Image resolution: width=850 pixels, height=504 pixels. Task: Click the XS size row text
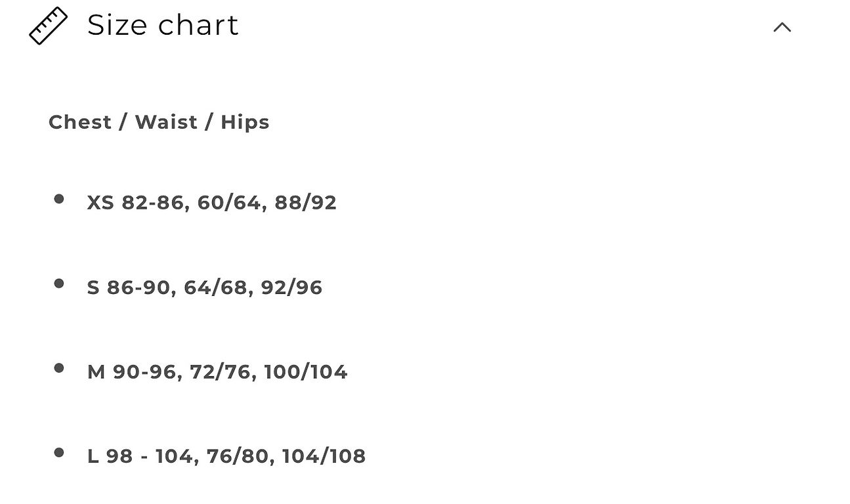212,202
